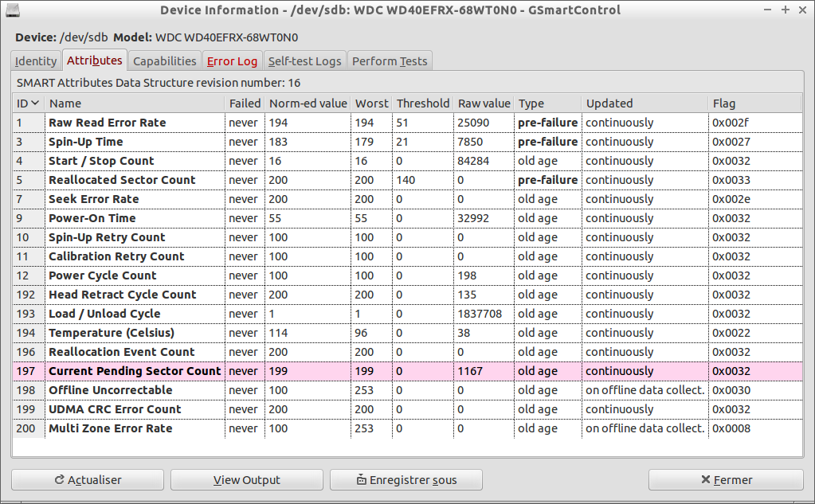Select the Spin-Up Retry Count row
The image size is (815, 504).
click(408, 237)
